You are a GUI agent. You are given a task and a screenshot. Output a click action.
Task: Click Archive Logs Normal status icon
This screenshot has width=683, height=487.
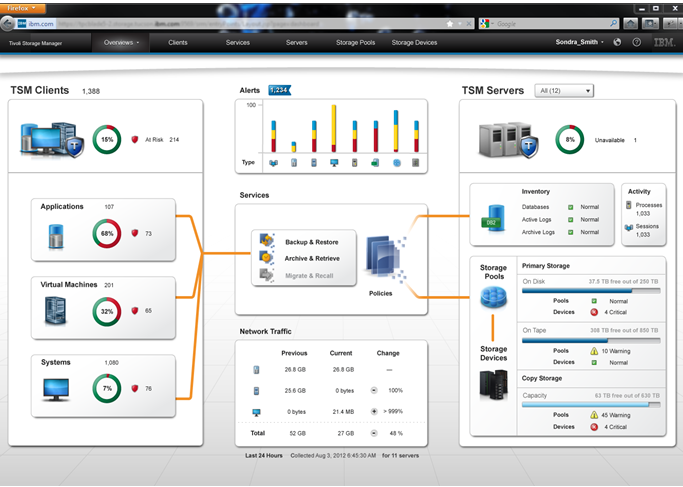click(x=571, y=233)
